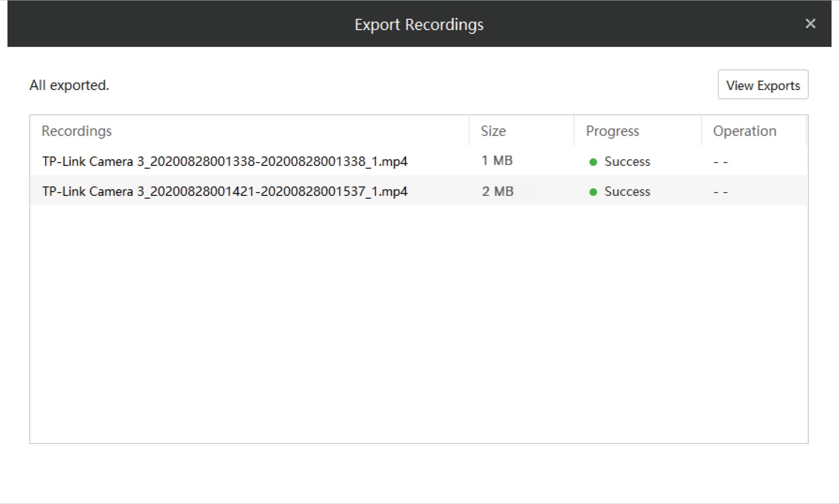Click the Operation column header
This screenshot has height=504, width=839.
coord(744,131)
